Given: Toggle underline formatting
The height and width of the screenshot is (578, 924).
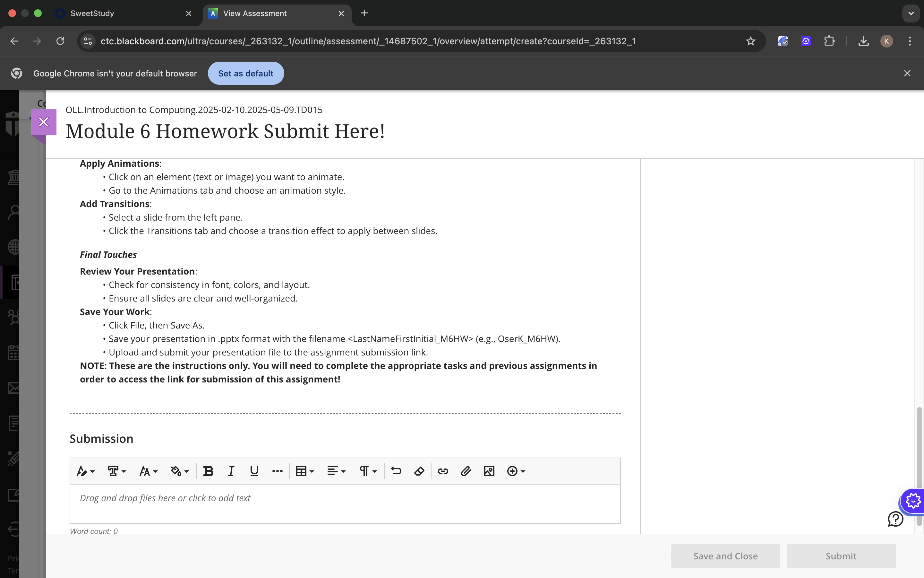Looking at the screenshot, I should pyautogui.click(x=254, y=471).
